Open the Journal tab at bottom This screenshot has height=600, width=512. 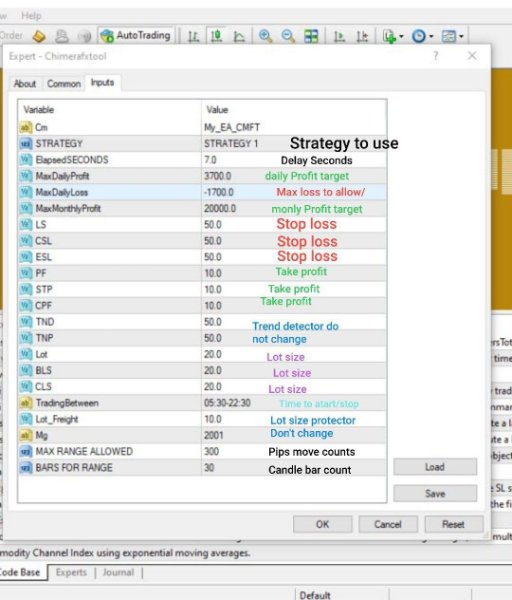[118, 572]
